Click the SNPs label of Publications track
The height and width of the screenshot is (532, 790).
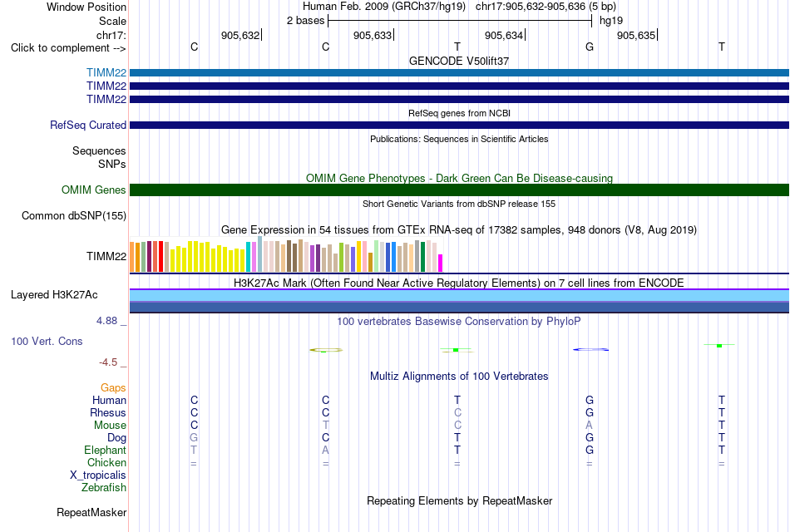point(112,165)
